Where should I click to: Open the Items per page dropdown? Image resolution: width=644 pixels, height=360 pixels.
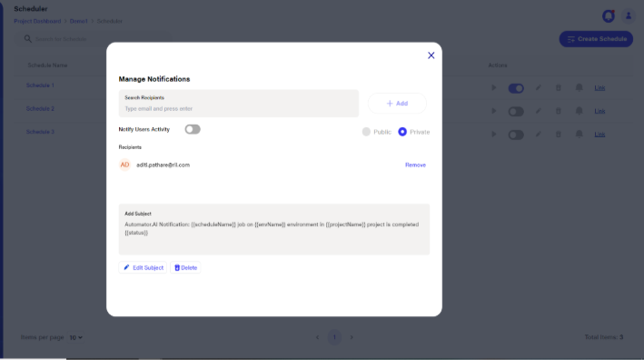tap(76, 337)
